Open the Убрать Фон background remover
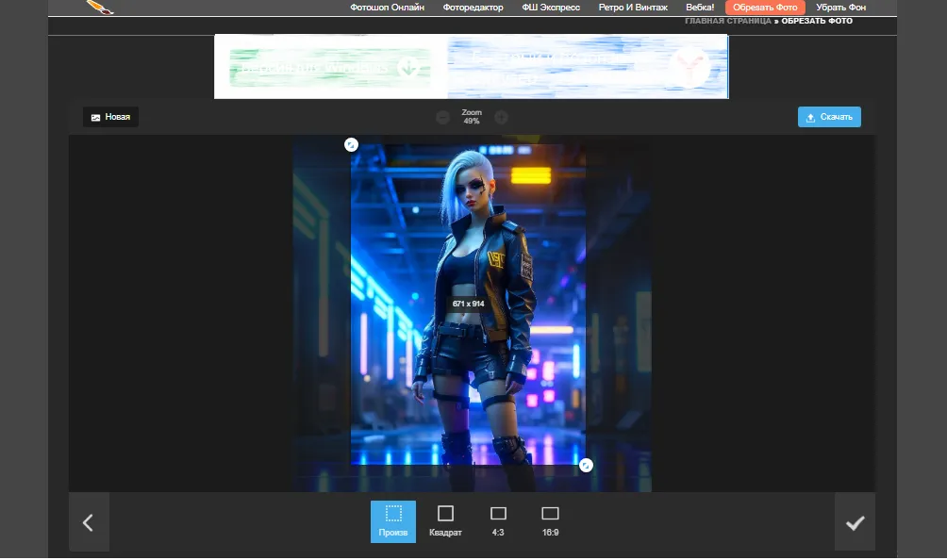 click(840, 8)
